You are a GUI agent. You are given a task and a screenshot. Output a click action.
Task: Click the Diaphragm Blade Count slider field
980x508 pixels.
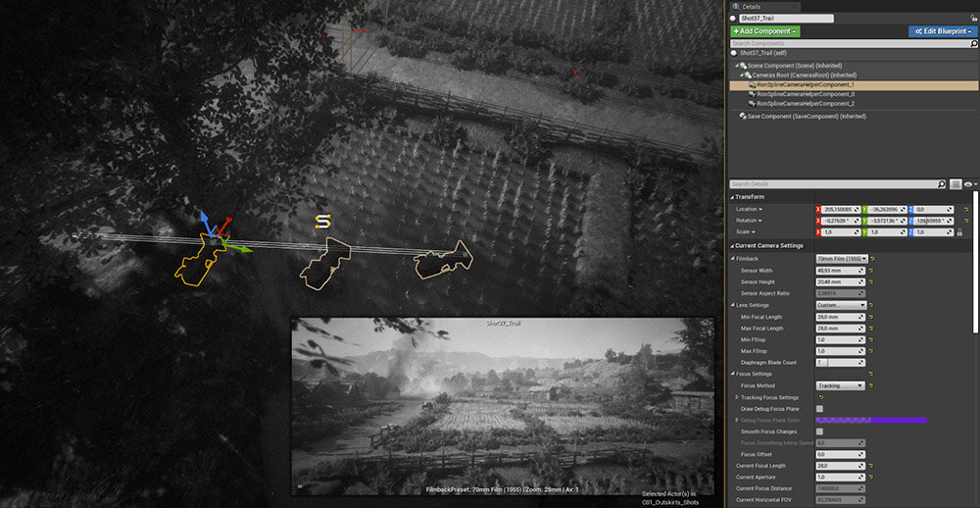tap(841, 363)
